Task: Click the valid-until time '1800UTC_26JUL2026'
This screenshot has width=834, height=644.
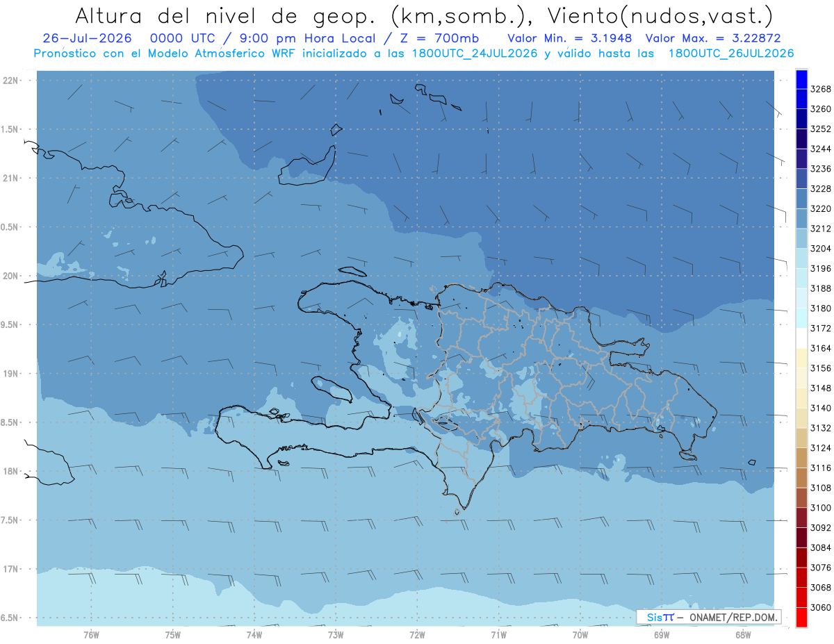Action: (730, 53)
